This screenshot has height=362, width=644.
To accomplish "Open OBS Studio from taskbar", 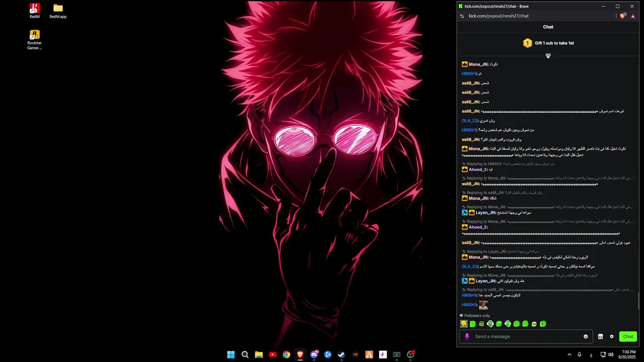I will [x=411, y=354].
